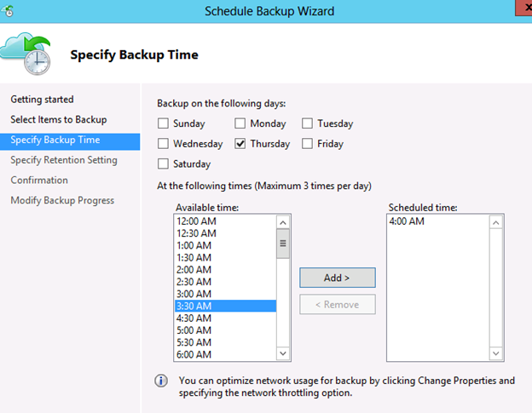Click the < Remove button
The image size is (532, 413).
point(338,304)
